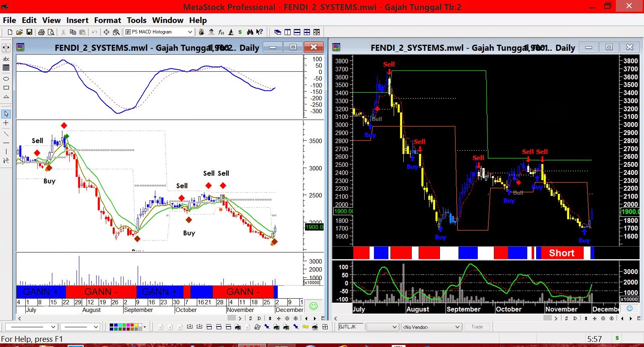Screen dimensions: 644x347
Task: Click the green dollar sign toolbar icon
Action: 240,32
